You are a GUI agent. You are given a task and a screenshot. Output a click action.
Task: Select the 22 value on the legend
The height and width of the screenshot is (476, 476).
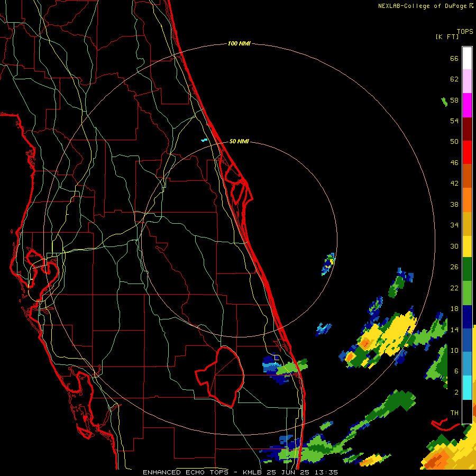(x=454, y=288)
